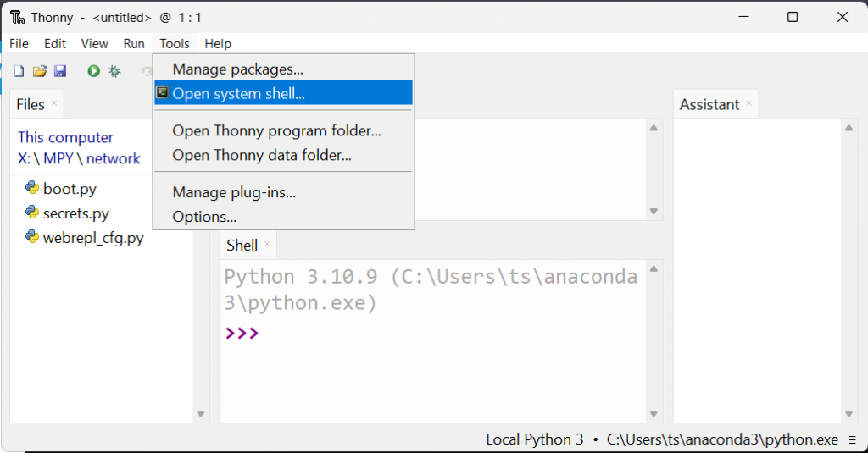Click the Files panel scroll down arrow

[200, 414]
